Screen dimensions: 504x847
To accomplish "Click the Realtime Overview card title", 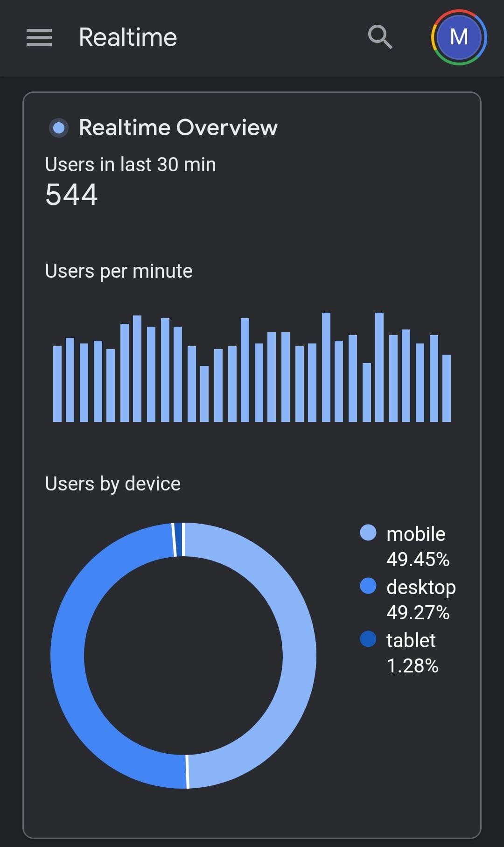I will pyautogui.click(x=178, y=127).
